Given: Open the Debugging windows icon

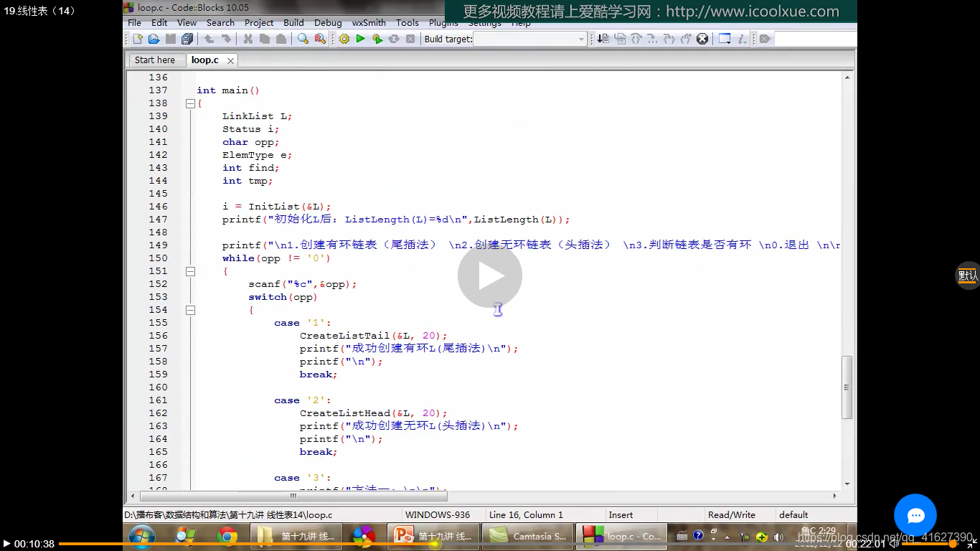Looking at the screenshot, I should pos(725,39).
